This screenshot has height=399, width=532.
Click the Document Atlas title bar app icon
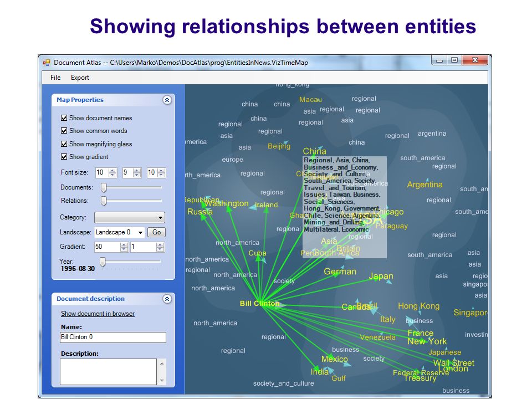[x=47, y=63]
